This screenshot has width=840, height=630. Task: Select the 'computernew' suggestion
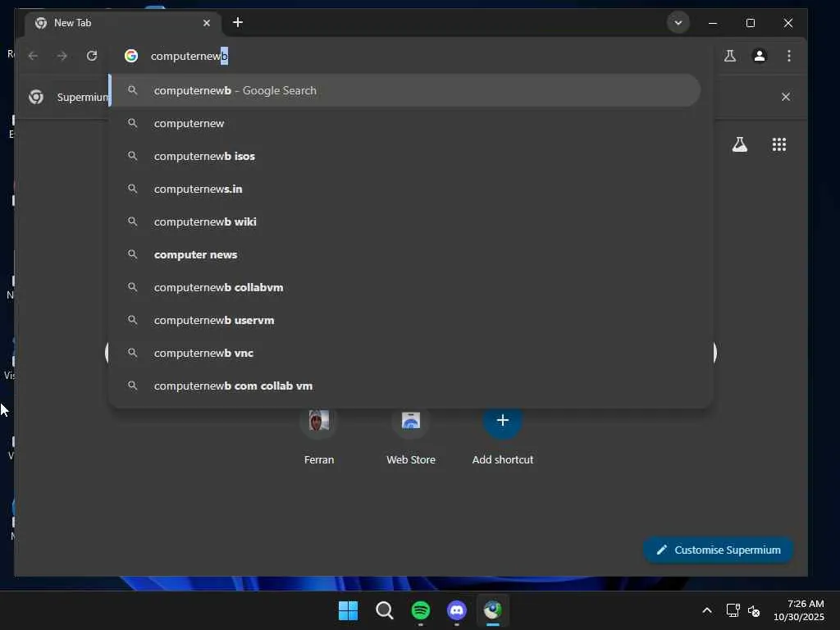[405, 123]
